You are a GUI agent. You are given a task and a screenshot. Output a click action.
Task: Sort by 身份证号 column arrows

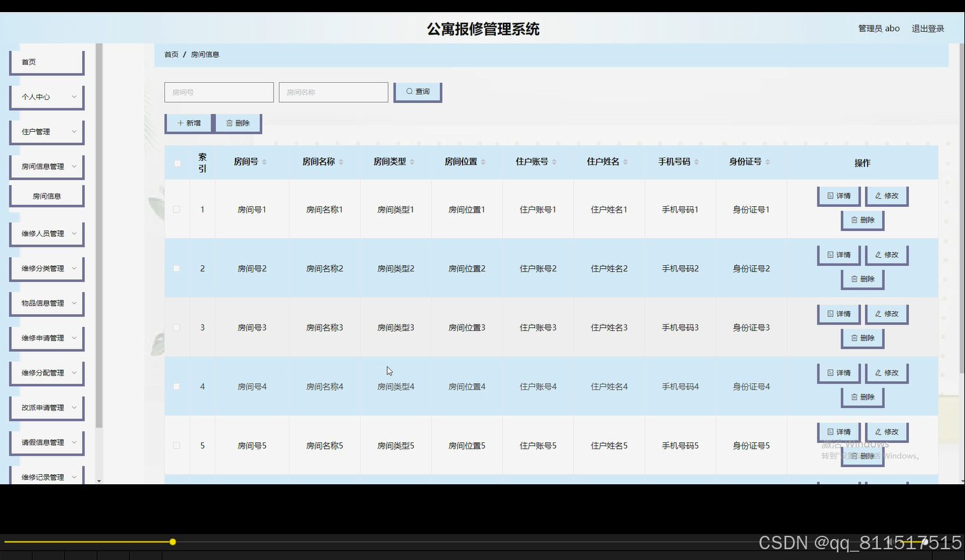[768, 162]
